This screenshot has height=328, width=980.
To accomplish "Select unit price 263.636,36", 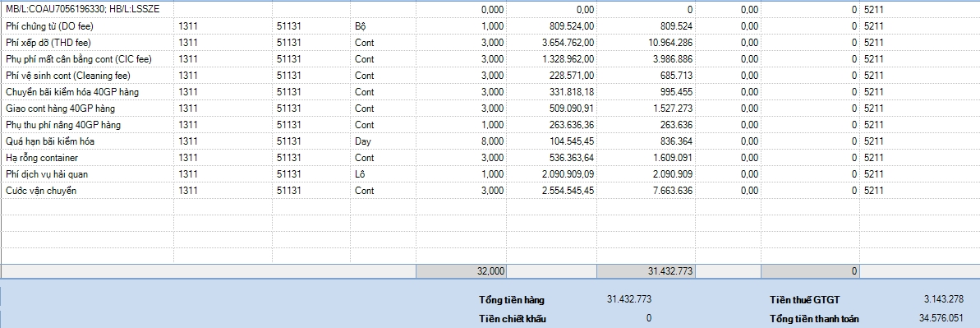I will [551, 125].
